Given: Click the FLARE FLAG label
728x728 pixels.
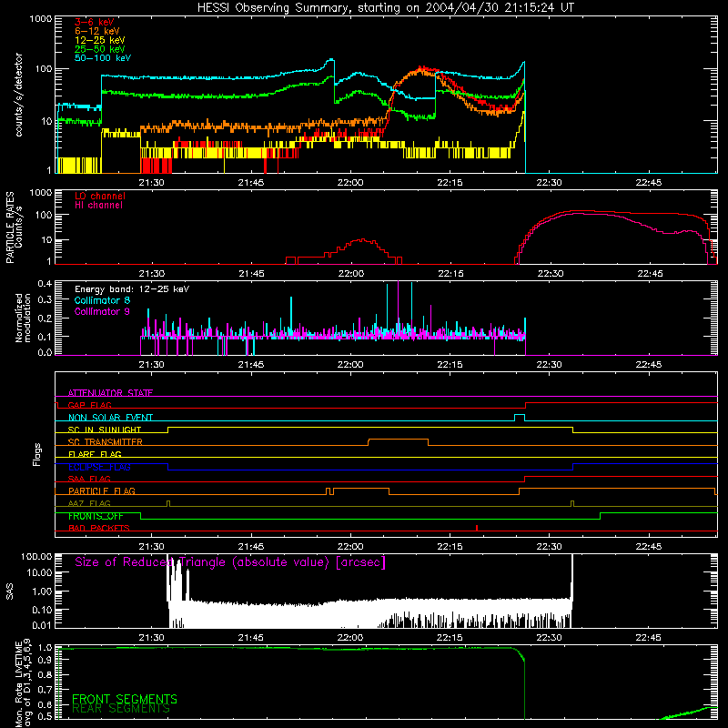Looking at the screenshot, I should coord(95,454).
